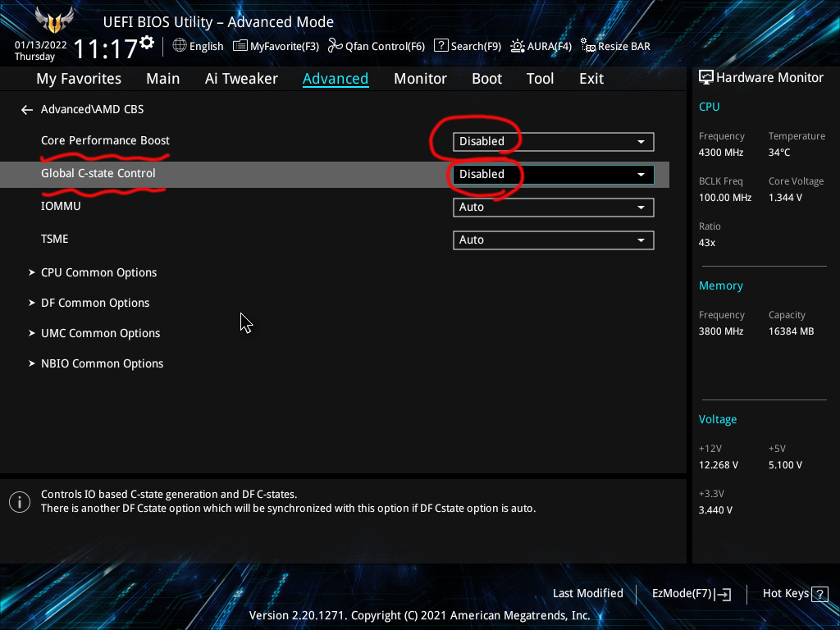Screen dimensions: 840x630
Task: Switch to EzMode(F7)
Action: point(692,594)
